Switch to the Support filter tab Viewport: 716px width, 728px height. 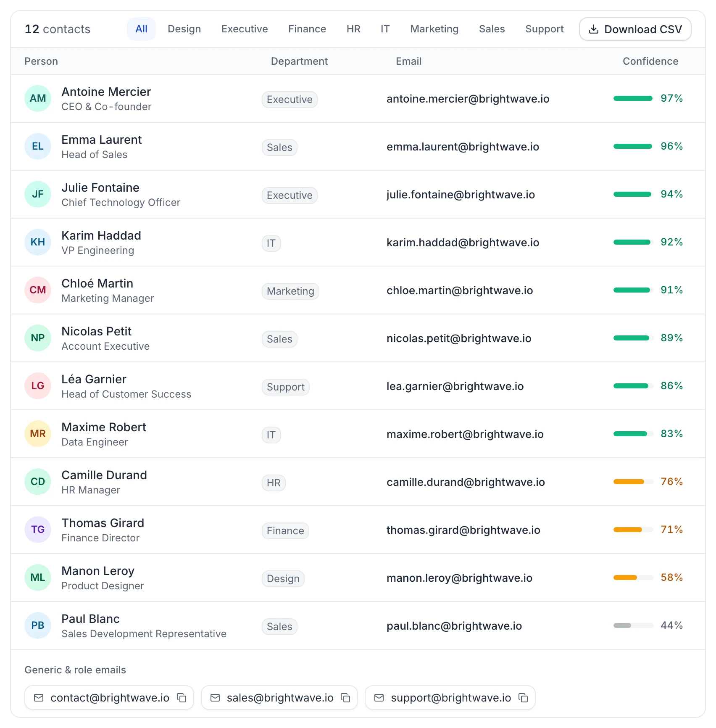pos(545,29)
